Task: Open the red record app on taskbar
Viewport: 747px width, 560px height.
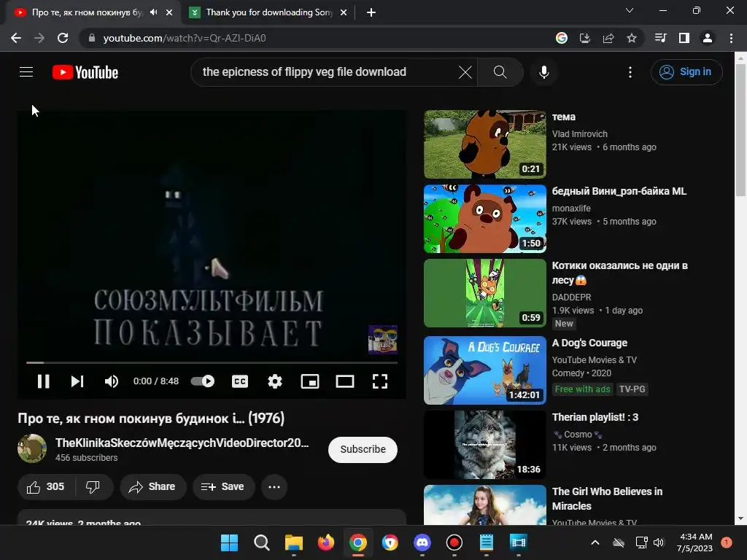Action: 454,542
